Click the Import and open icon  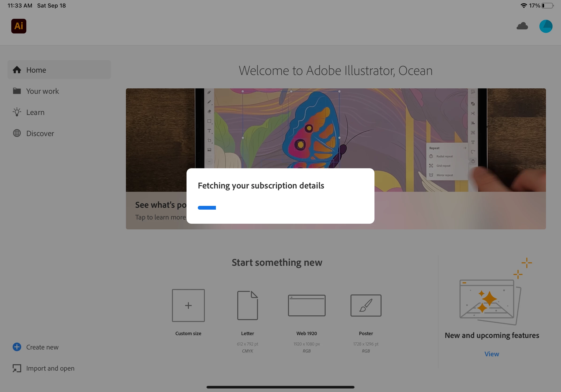coord(17,368)
